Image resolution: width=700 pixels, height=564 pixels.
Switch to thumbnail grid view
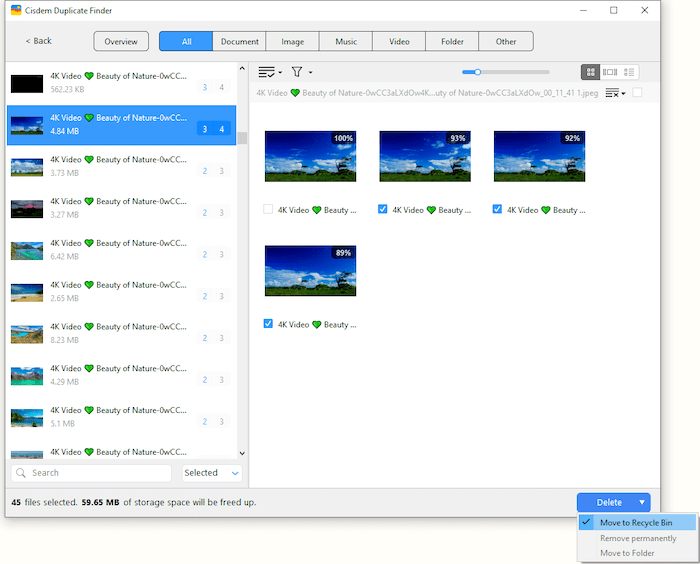tap(591, 72)
